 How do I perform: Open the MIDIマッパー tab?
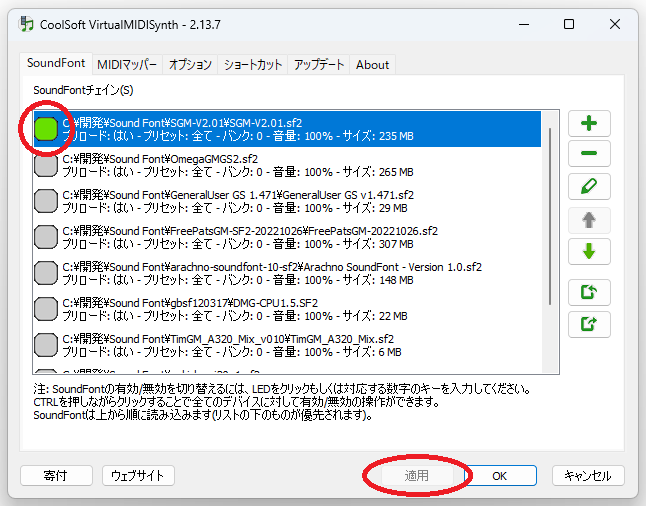coord(127,65)
